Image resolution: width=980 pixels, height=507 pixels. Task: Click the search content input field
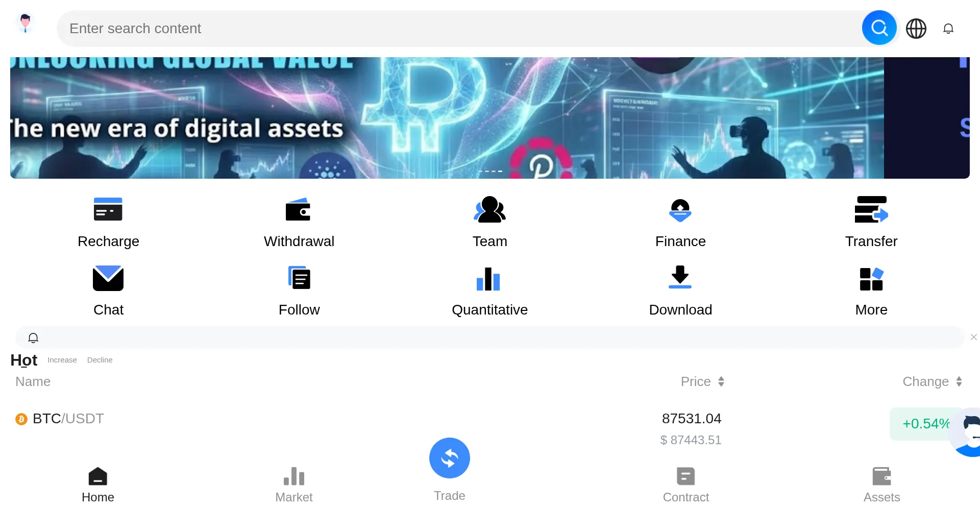click(459, 29)
